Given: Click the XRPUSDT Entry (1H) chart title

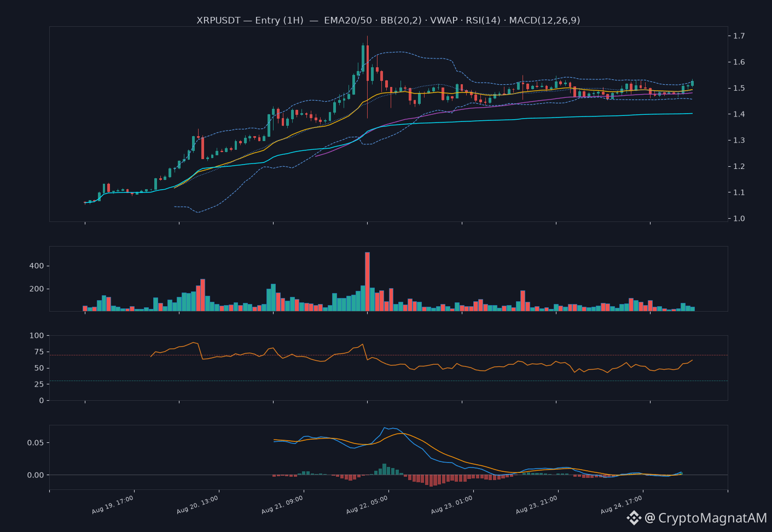Looking at the screenshot, I should 388,20.
